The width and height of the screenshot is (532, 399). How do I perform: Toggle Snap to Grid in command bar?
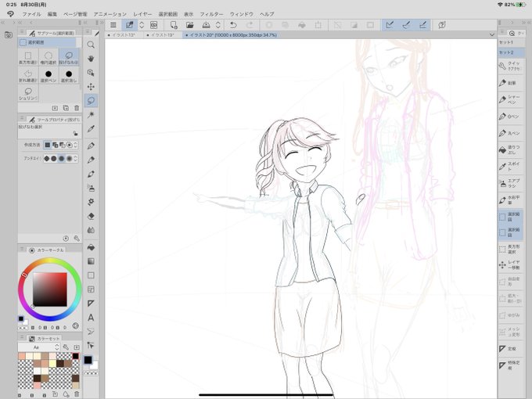pyautogui.click(x=422, y=25)
